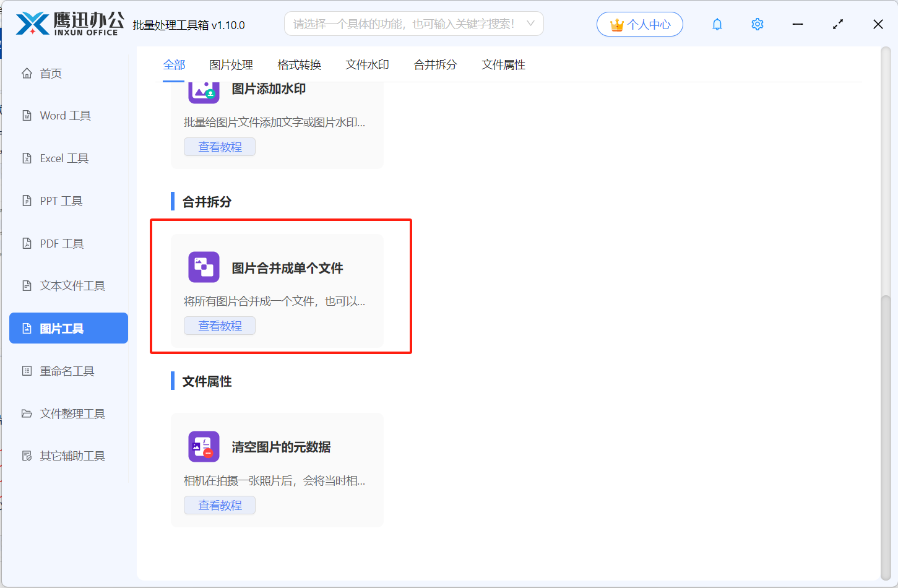Viewport: 898px width, 588px height.
Task: Click the 文本文件工具 sidebar icon
Action: pos(27,285)
